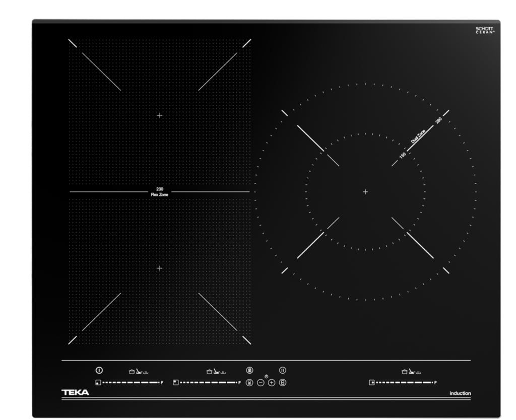Set left front slider to mid power

pos(131,383)
